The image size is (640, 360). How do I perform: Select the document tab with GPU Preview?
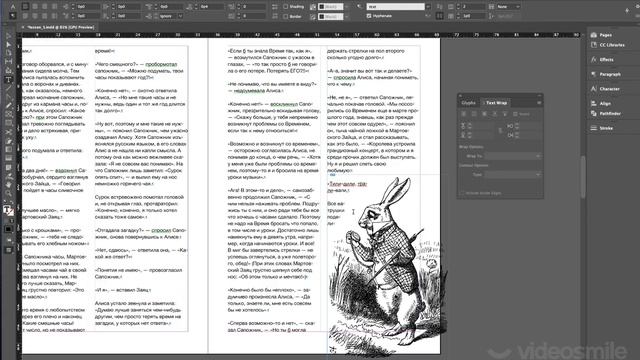[x=60, y=27]
